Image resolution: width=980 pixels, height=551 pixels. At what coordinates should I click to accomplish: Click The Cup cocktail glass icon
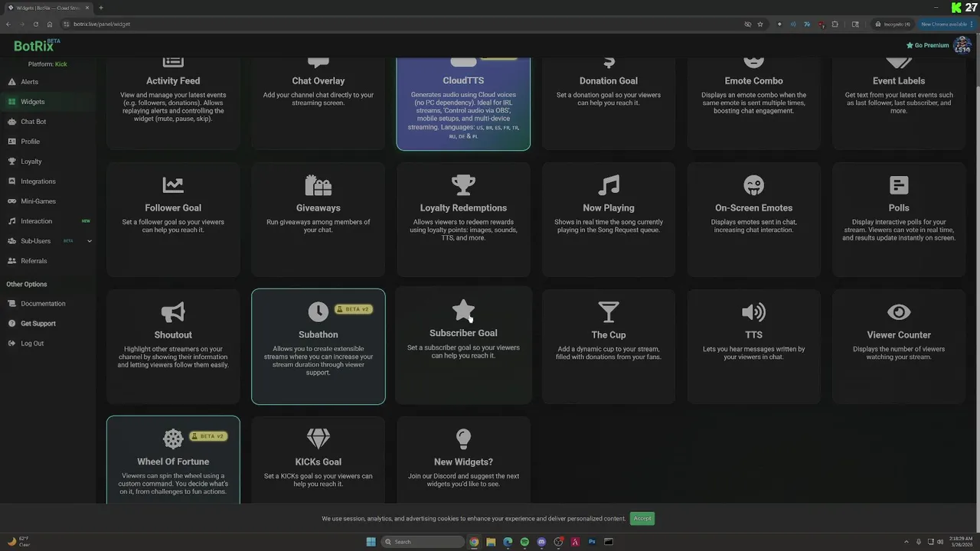(609, 311)
